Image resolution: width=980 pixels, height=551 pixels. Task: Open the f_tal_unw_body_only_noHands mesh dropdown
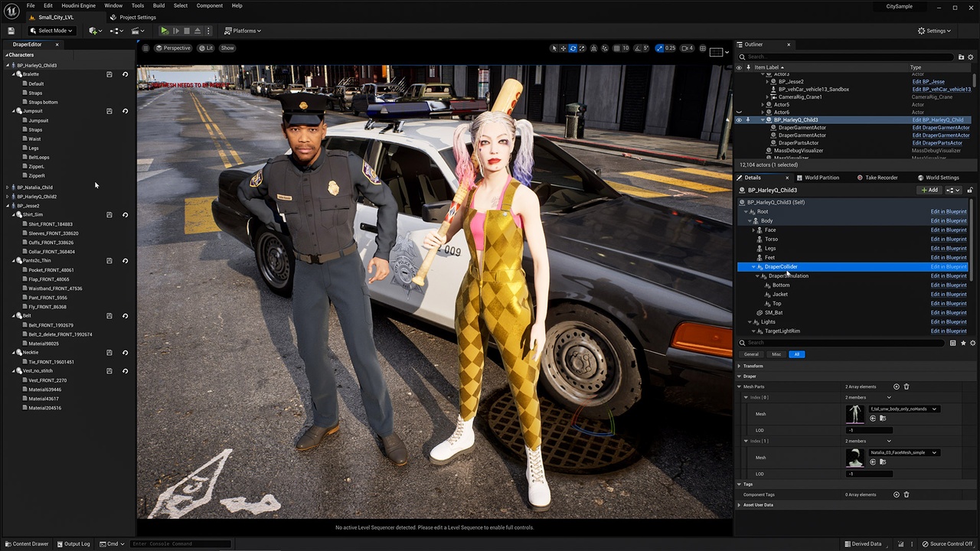pyautogui.click(x=904, y=409)
